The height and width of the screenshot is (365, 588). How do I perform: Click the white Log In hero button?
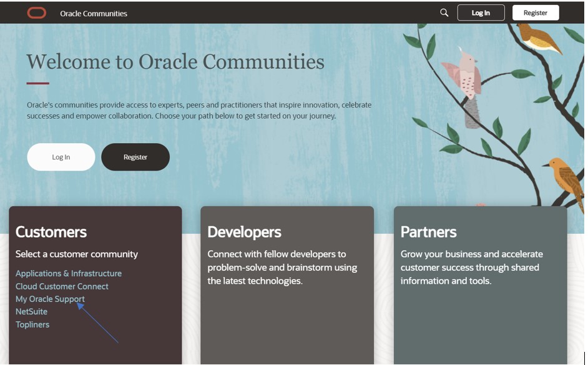(x=61, y=157)
